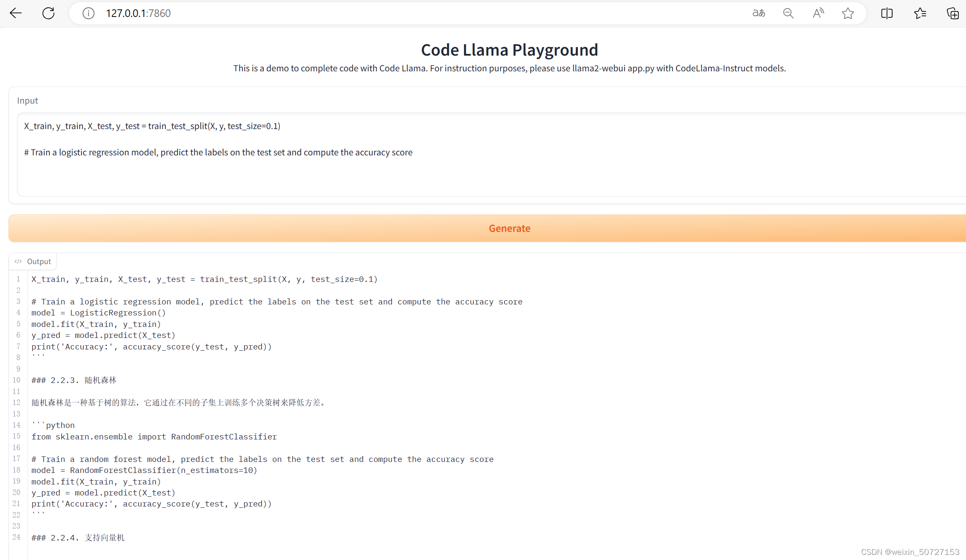
Task: Open the split screen icon
Action: (887, 13)
